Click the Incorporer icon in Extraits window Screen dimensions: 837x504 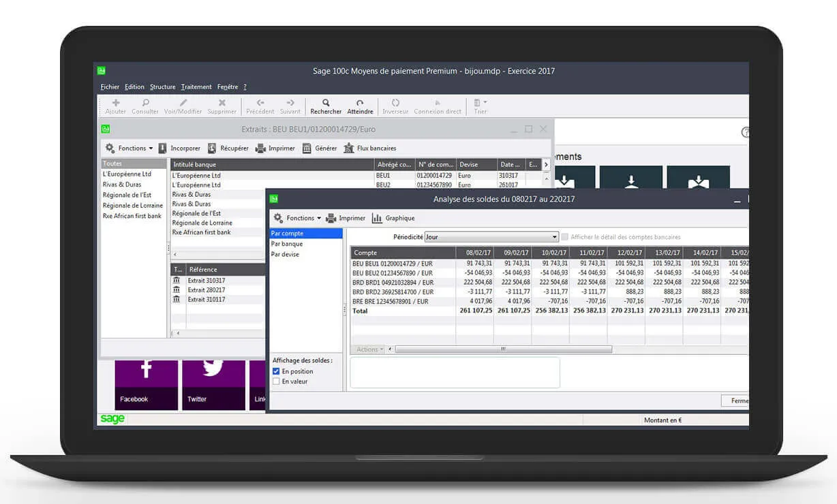tap(163, 148)
